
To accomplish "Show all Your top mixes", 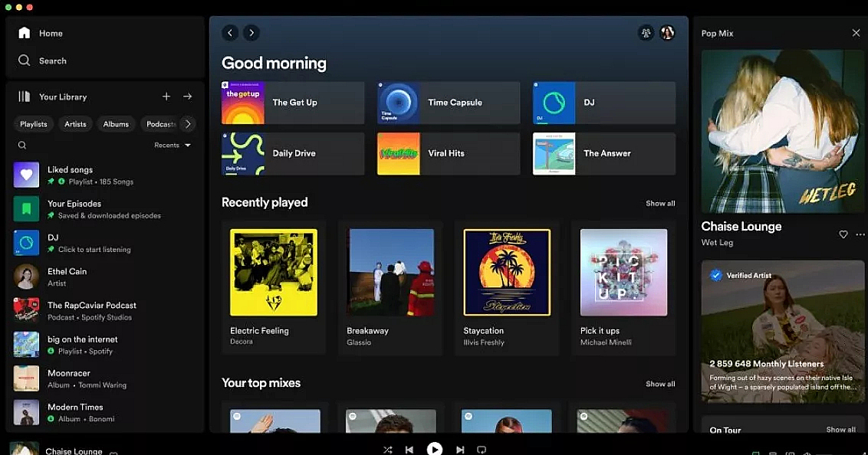I will (660, 384).
